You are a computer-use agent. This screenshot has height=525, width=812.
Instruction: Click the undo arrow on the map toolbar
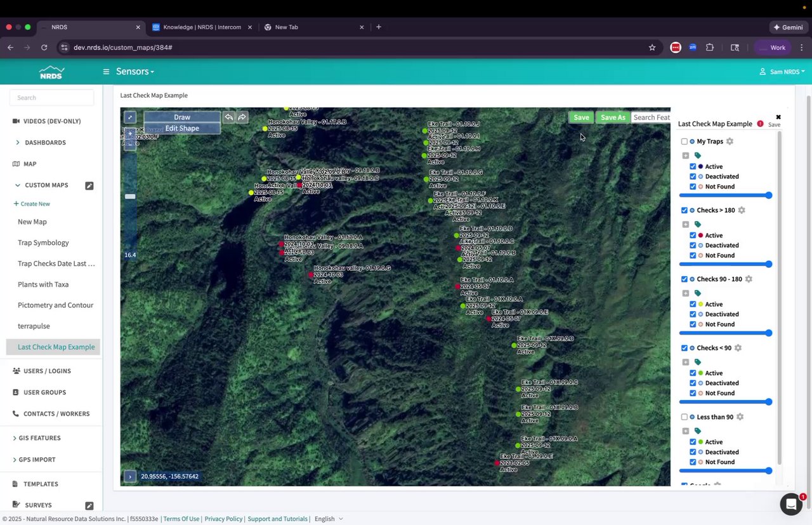coord(229,117)
